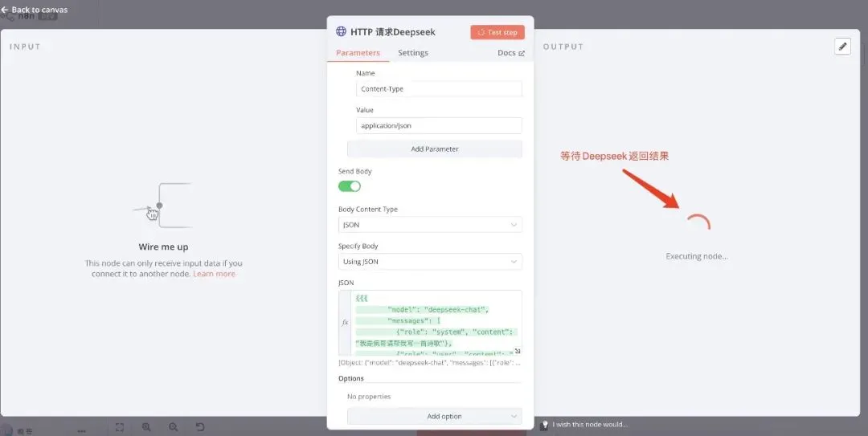The height and width of the screenshot is (436, 868).
Task: Click the JSON result preview text below editor
Action: 430,363
